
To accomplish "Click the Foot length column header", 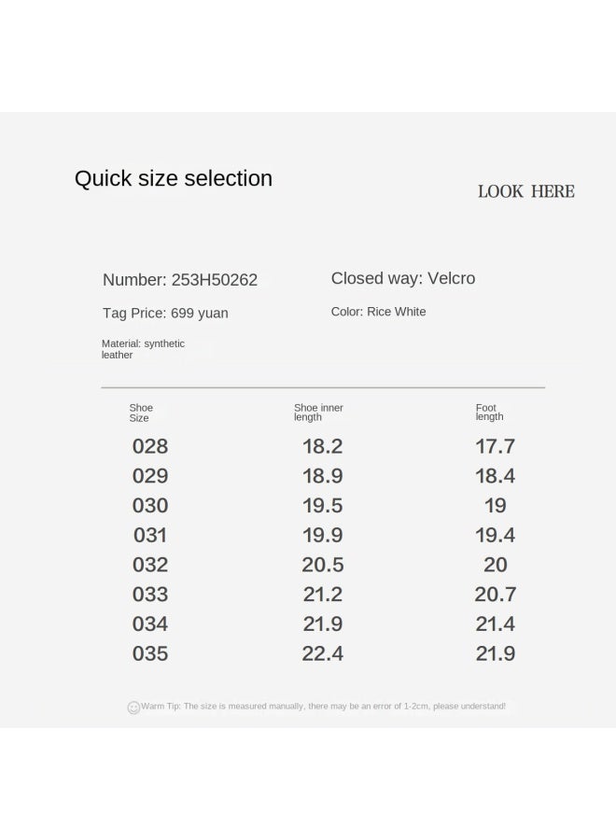I will [489, 412].
